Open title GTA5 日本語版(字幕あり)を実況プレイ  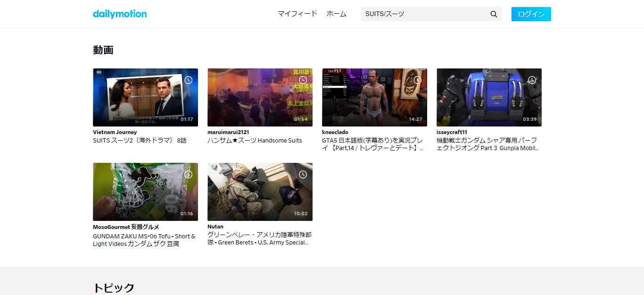373,144
